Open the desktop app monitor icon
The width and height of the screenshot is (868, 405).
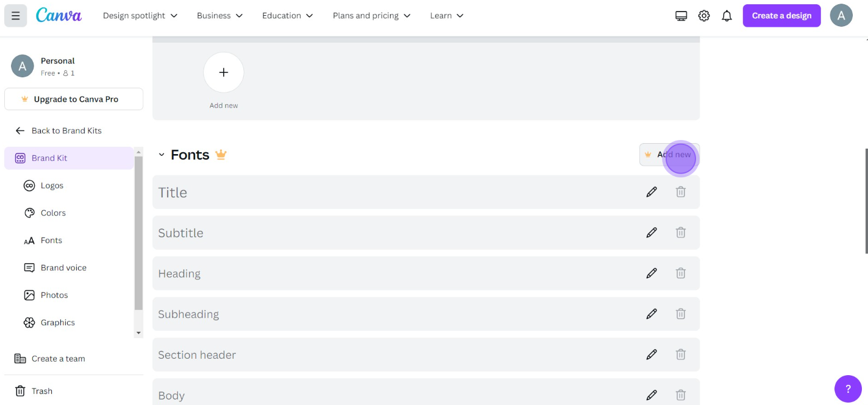pos(681,16)
